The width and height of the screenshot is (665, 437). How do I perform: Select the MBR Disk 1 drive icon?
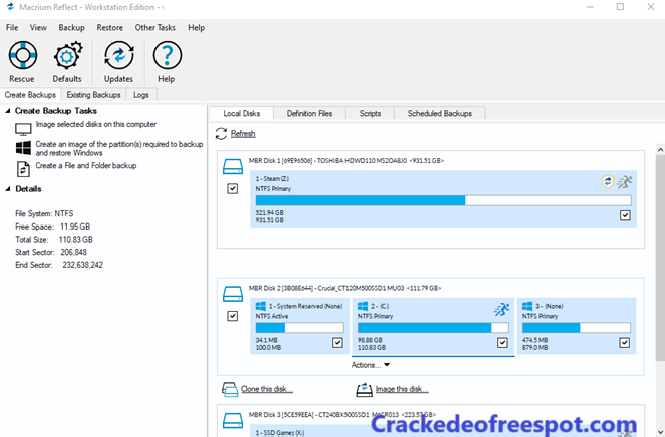(233, 166)
